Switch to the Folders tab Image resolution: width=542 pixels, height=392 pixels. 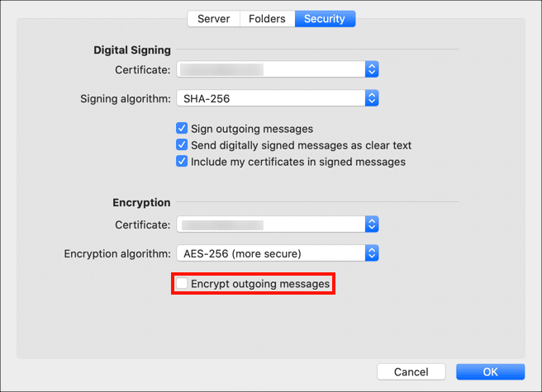pyautogui.click(x=267, y=18)
